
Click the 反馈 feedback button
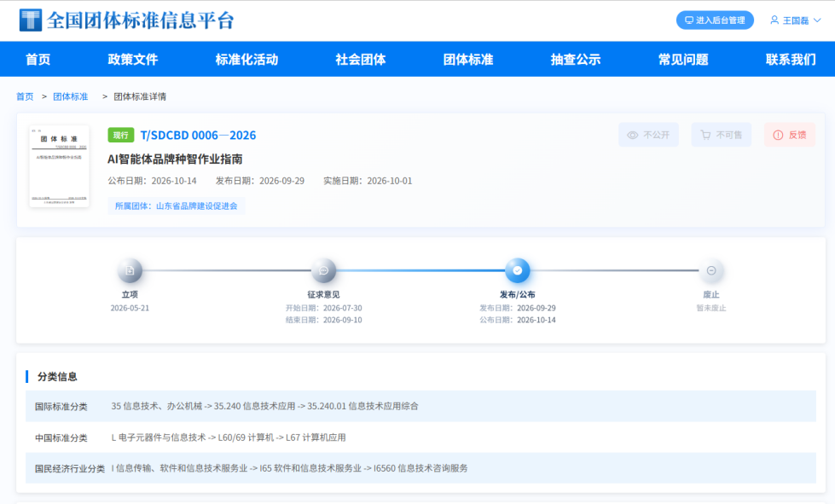(790, 135)
